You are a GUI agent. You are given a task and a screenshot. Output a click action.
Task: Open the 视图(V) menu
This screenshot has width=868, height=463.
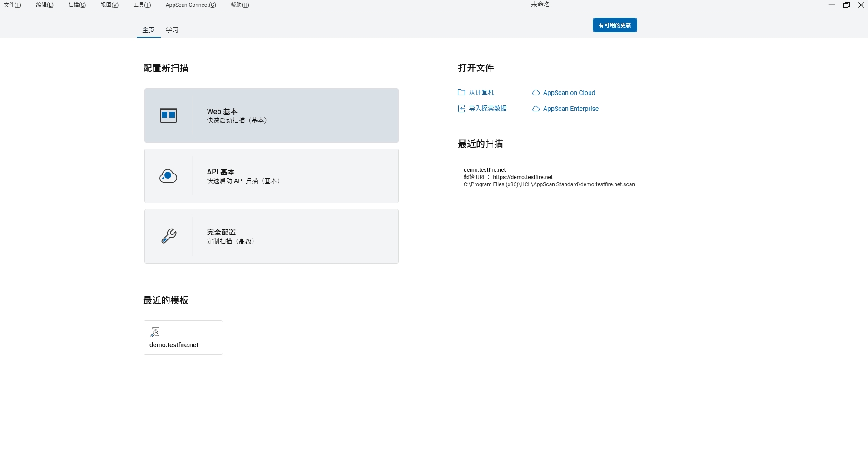point(109,5)
